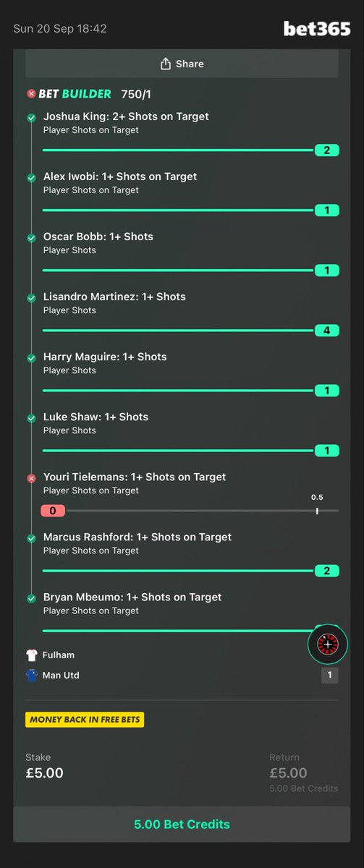Tap the Man Utd score box
Screen dimensions: 364x868
(x=329, y=676)
